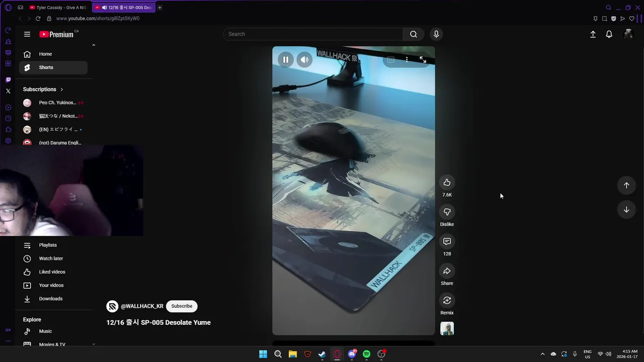Open Liked videos list
Screen dimensions: 644x362
tap(53, 272)
